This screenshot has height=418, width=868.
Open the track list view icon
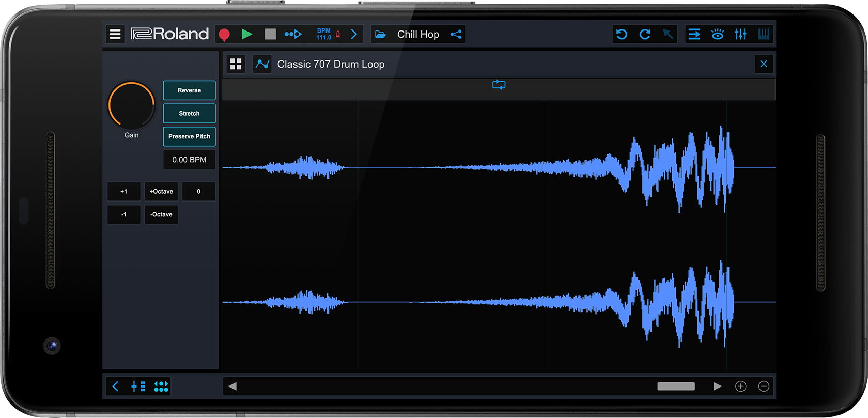click(x=694, y=34)
